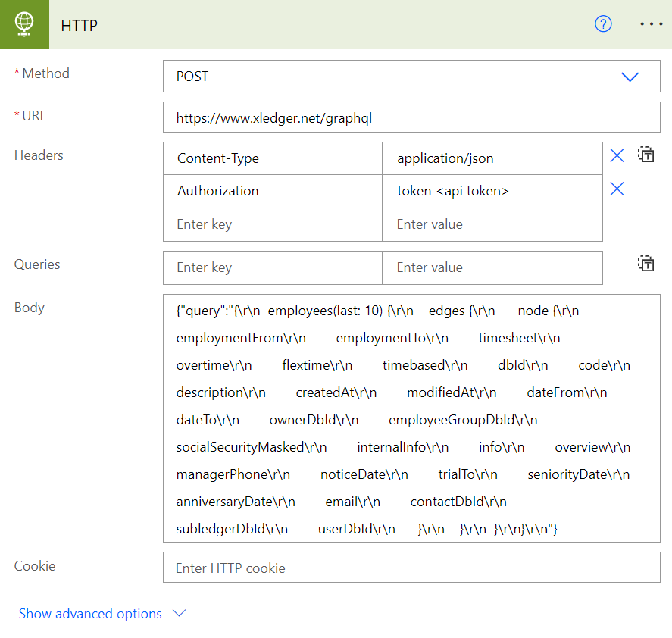
Task: Edit the Authorization header key
Action: [273, 191]
